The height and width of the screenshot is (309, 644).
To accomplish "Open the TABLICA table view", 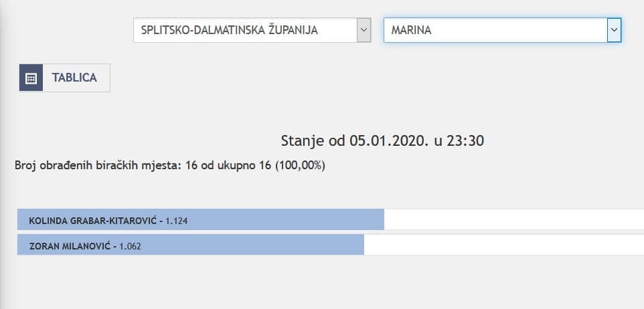I will (x=74, y=78).
